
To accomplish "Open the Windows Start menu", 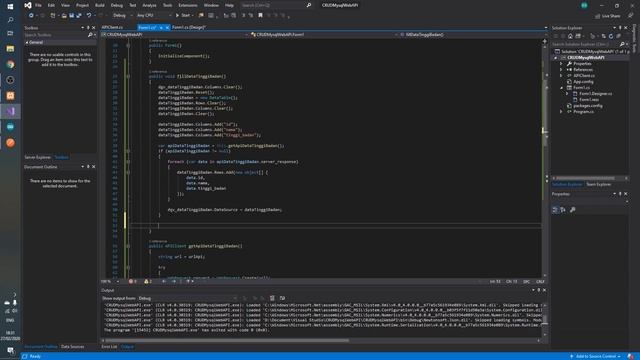I will pos(10,6).
